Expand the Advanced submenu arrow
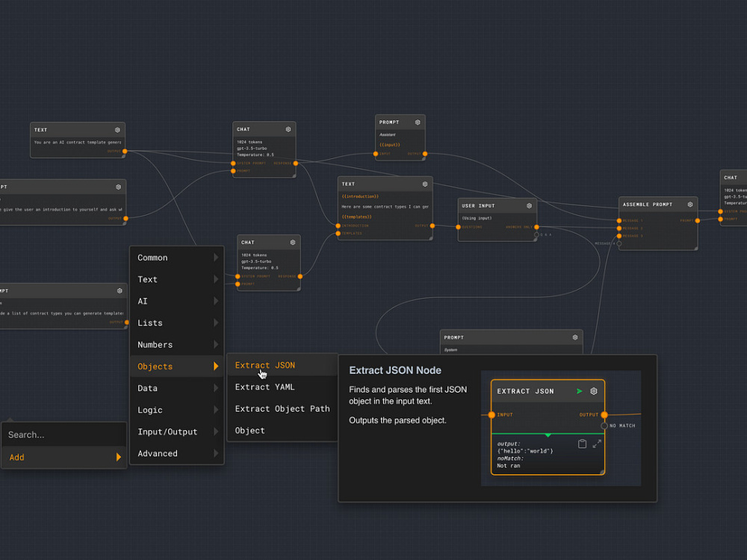Screen dimensions: 747x560 (x=216, y=453)
